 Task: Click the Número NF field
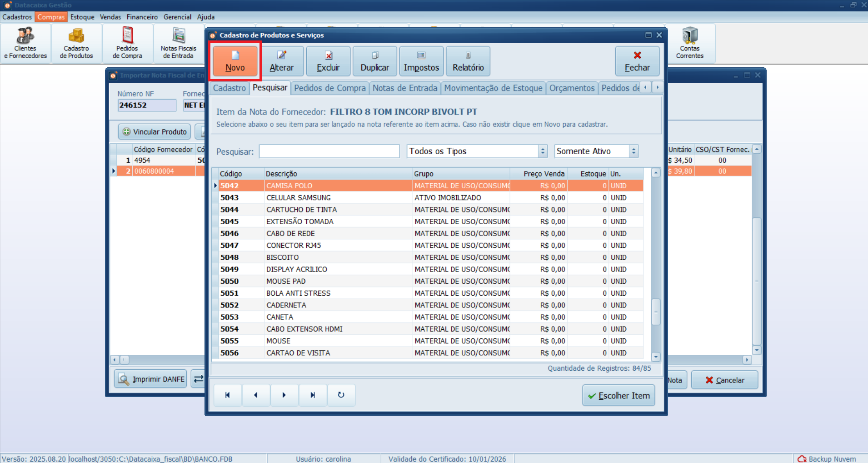(147, 105)
